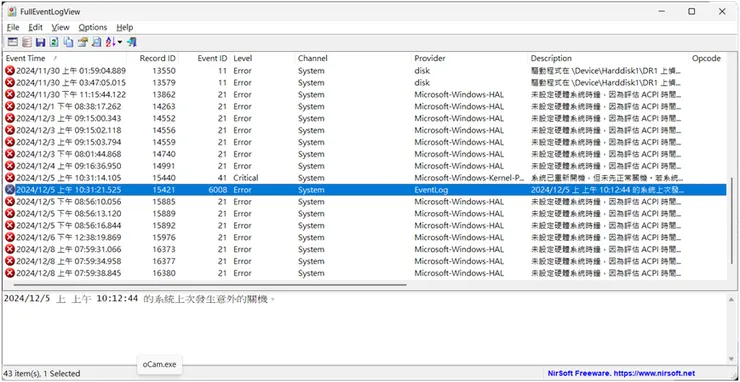Screen dimensions: 740x382
Task: Open the Edit menu
Action: 35,27
